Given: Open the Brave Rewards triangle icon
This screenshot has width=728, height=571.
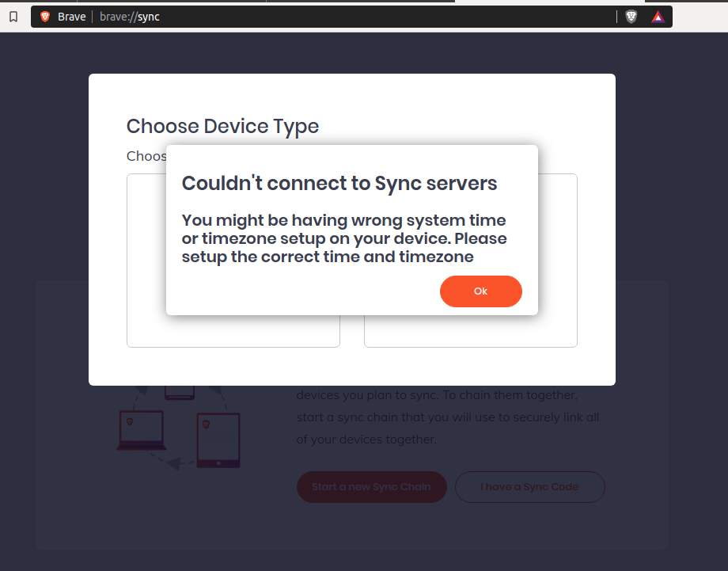Looking at the screenshot, I should tap(658, 17).
